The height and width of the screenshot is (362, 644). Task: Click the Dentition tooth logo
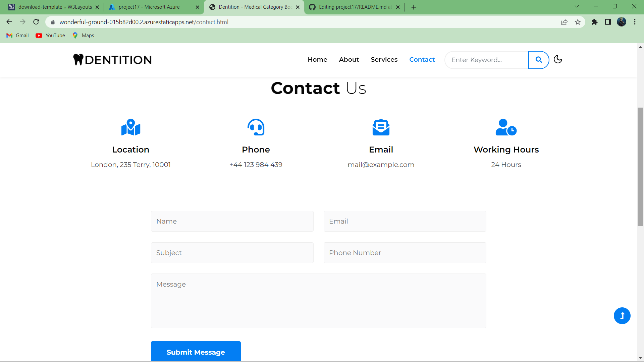click(x=78, y=60)
